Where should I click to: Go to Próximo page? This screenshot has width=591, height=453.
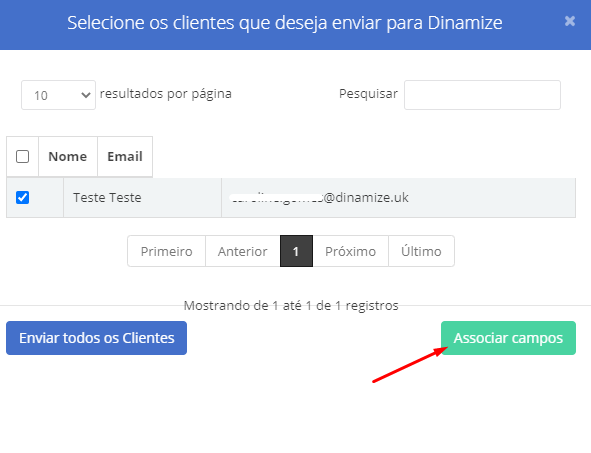pos(351,251)
